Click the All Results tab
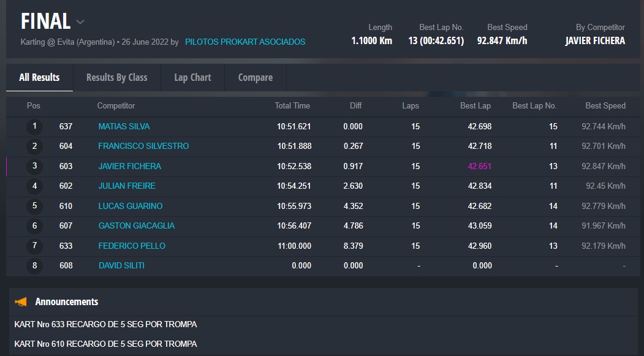Image resolution: width=644 pixels, height=356 pixels. (39, 77)
